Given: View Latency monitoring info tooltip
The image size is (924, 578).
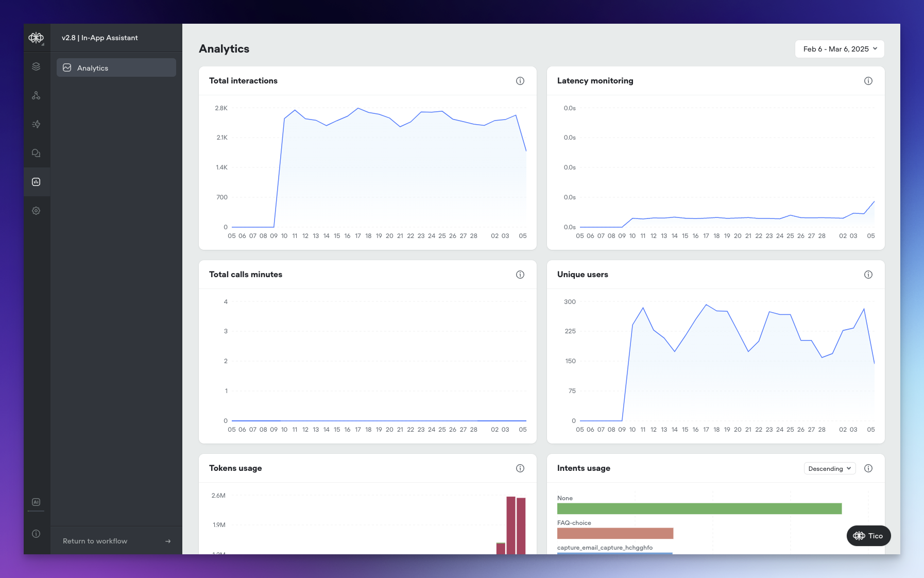Looking at the screenshot, I should tap(868, 81).
